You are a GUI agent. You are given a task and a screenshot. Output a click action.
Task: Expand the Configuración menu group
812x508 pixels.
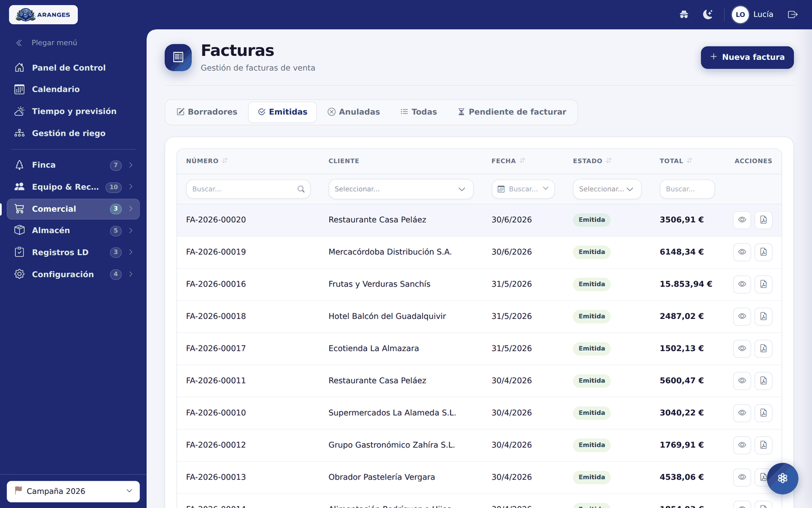[x=73, y=274]
